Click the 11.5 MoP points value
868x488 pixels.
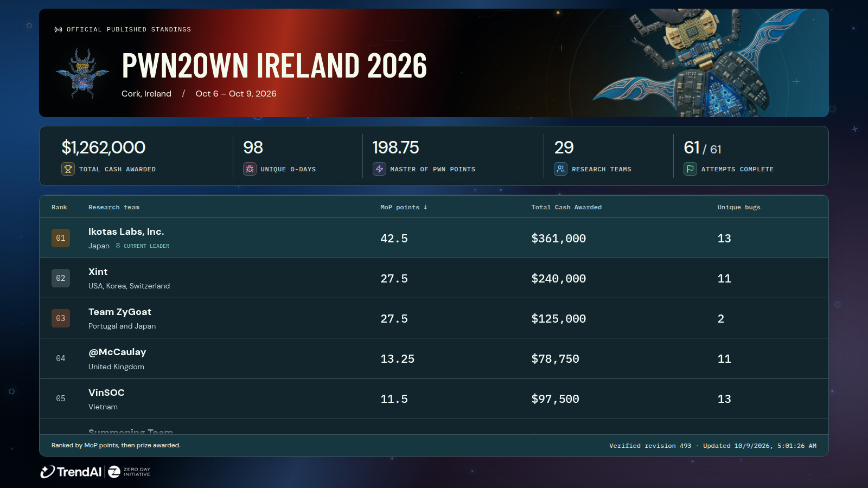click(x=394, y=399)
